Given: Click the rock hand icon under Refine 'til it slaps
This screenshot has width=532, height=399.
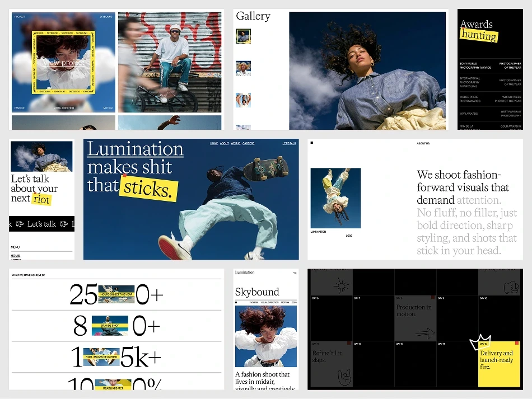Looking at the screenshot, I should 345,377.
